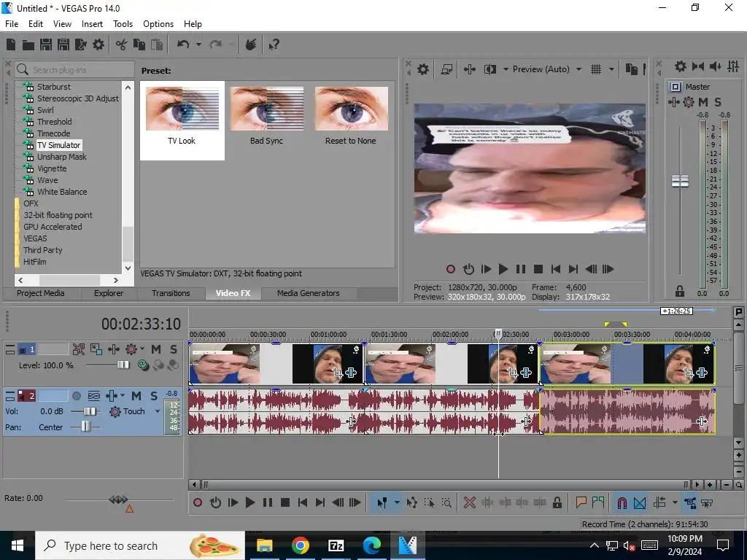
Task: Solo video track 1
Action: [x=174, y=349]
